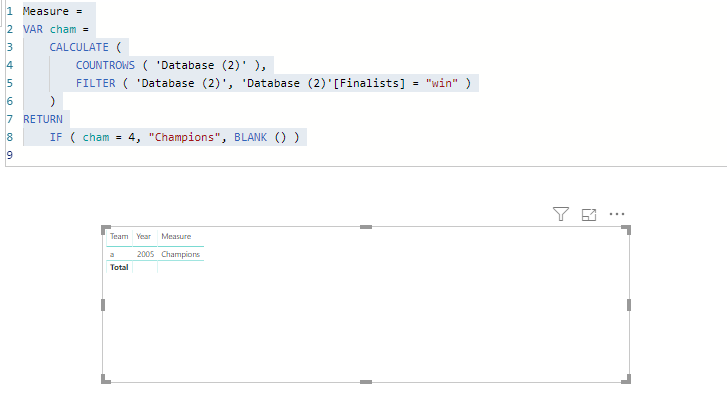Click the Focus mode icon
The width and height of the screenshot is (727, 393).
point(589,215)
